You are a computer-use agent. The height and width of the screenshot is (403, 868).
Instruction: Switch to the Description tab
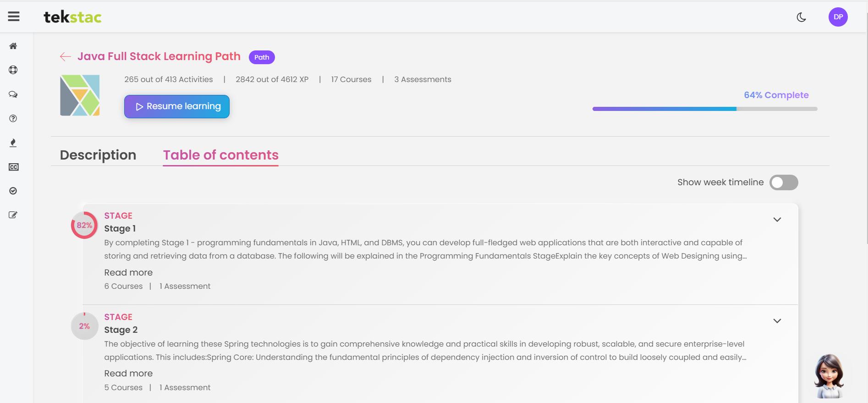coord(98,155)
